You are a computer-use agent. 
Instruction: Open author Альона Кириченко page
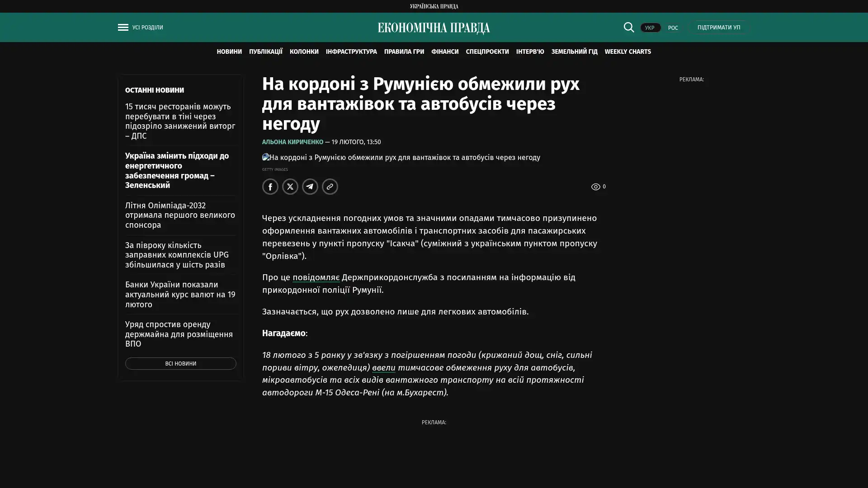coord(292,142)
